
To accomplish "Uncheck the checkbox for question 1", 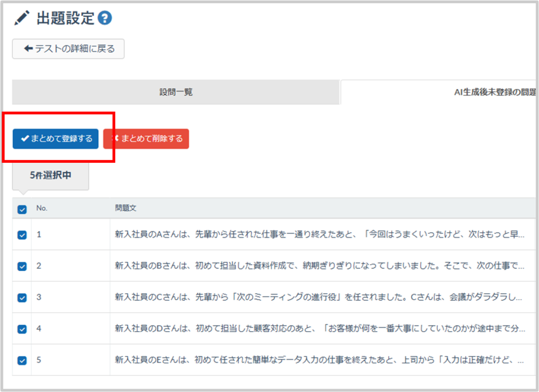I will [22, 235].
